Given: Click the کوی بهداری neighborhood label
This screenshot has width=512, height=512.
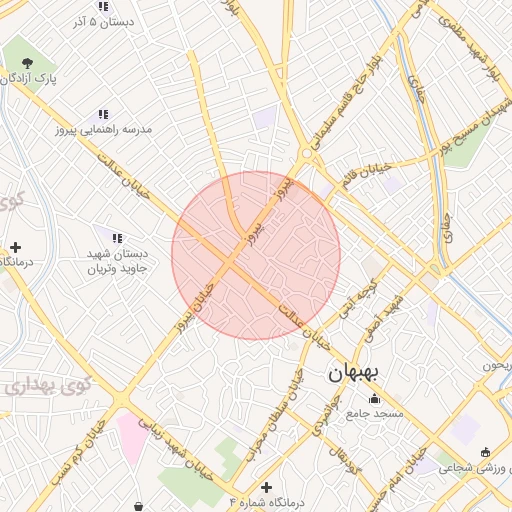Looking at the screenshot, I should [48, 386].
